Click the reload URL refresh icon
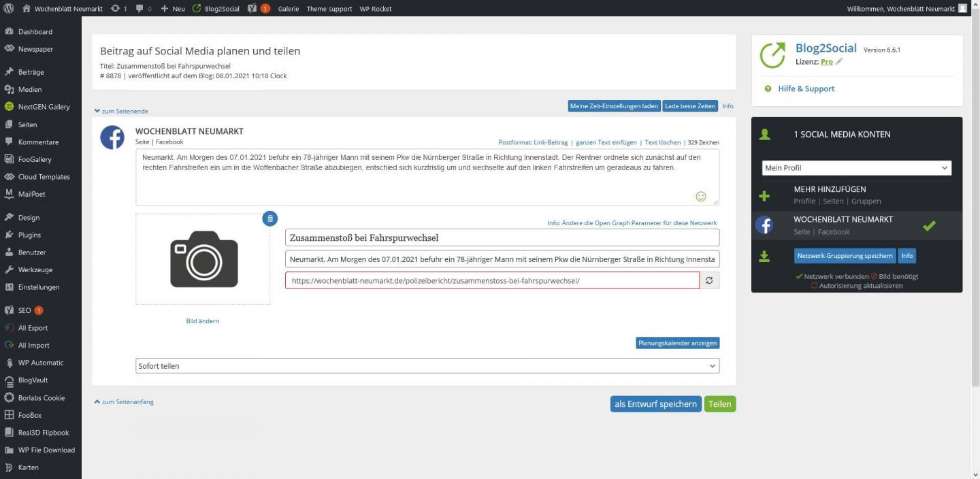This screenshot has height=479, width=980. (709, 280)
